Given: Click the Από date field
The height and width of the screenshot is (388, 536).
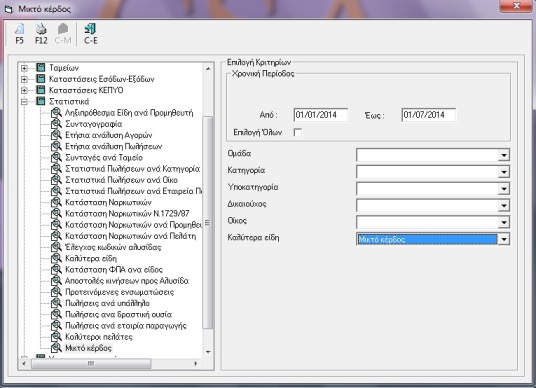Looking at the screenshot, I should click(321, 115).
